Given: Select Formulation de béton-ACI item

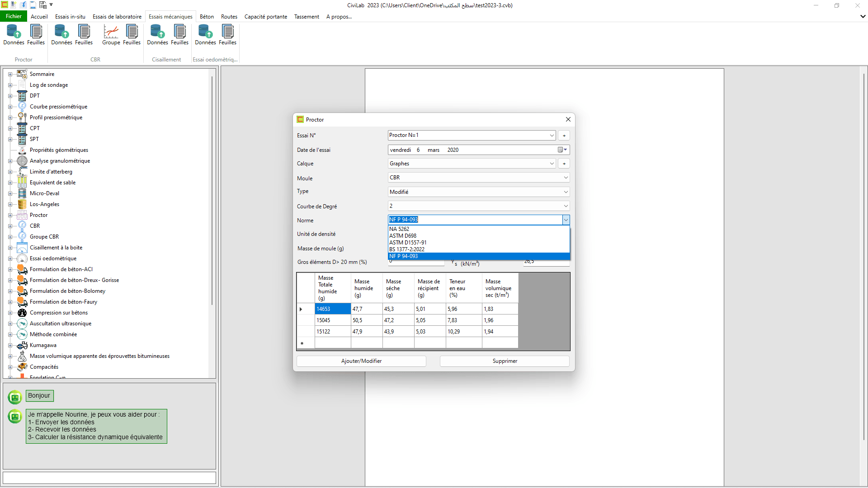Looking at the screenshot, I should 61,269.
